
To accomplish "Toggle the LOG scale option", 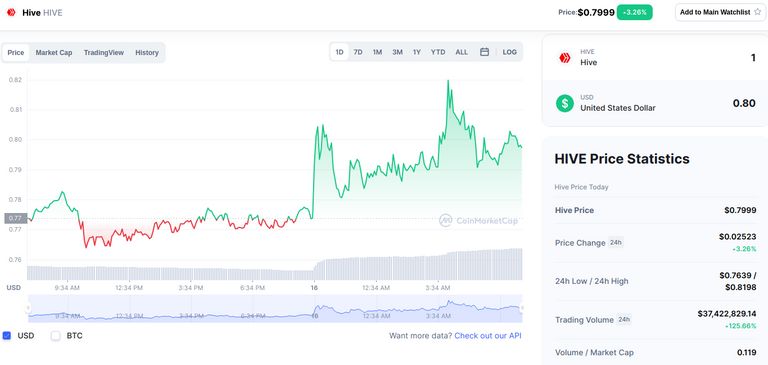I will [x=509, y=52].
